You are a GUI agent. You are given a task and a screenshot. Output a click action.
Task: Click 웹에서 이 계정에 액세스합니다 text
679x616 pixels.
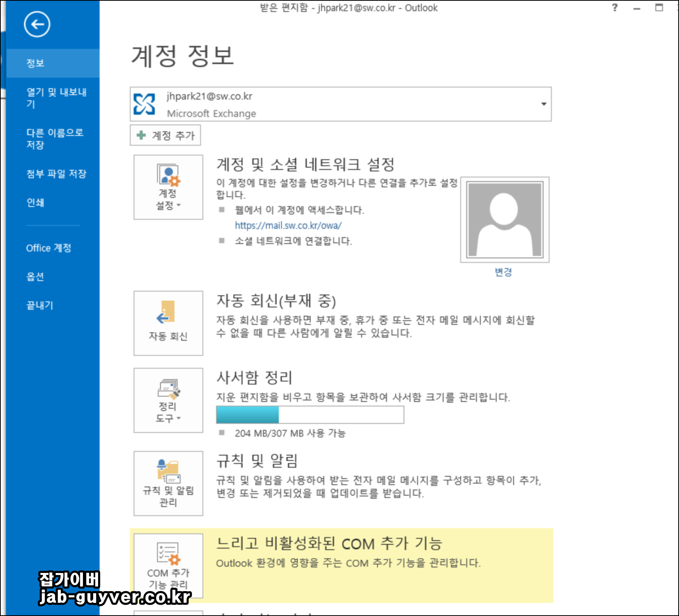(300, 210)
